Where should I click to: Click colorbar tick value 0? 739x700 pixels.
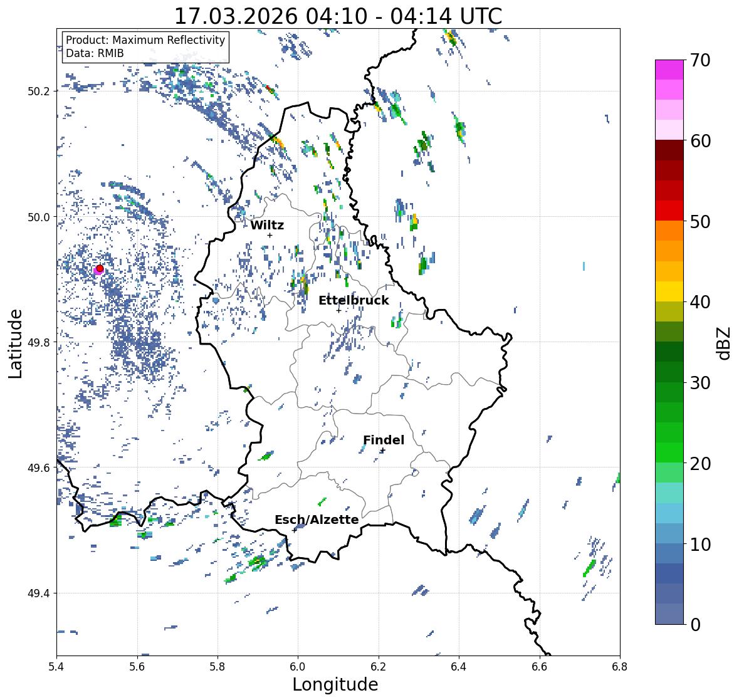695,625
